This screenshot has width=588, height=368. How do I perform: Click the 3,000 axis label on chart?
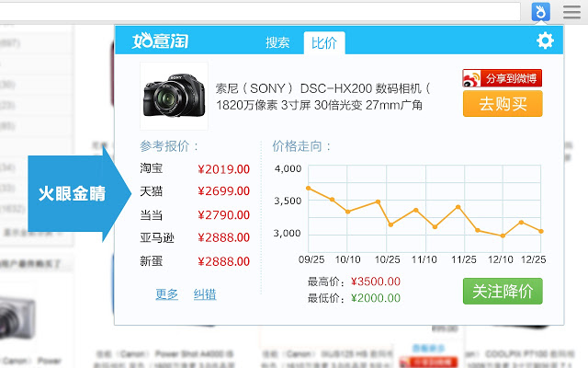288,233
